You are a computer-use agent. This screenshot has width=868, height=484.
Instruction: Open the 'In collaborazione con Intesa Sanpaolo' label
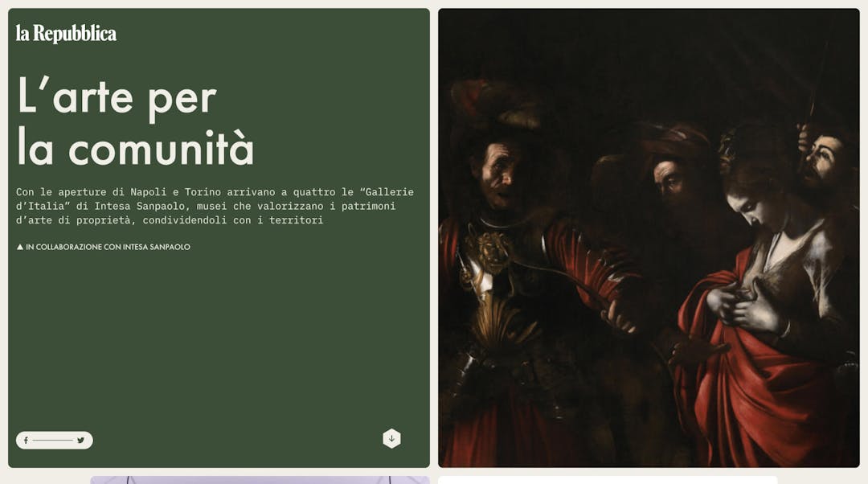104,247
